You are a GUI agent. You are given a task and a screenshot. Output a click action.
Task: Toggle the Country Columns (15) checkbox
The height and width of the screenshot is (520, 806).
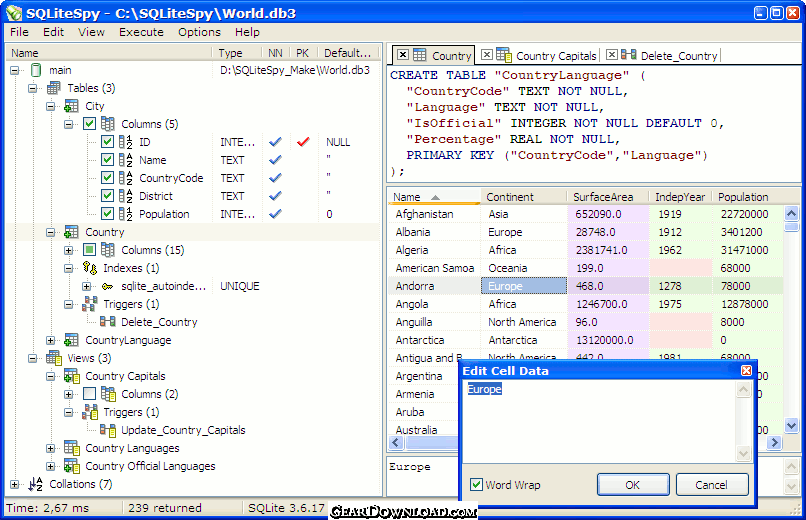pyautogui.click(x=89, y=250)
